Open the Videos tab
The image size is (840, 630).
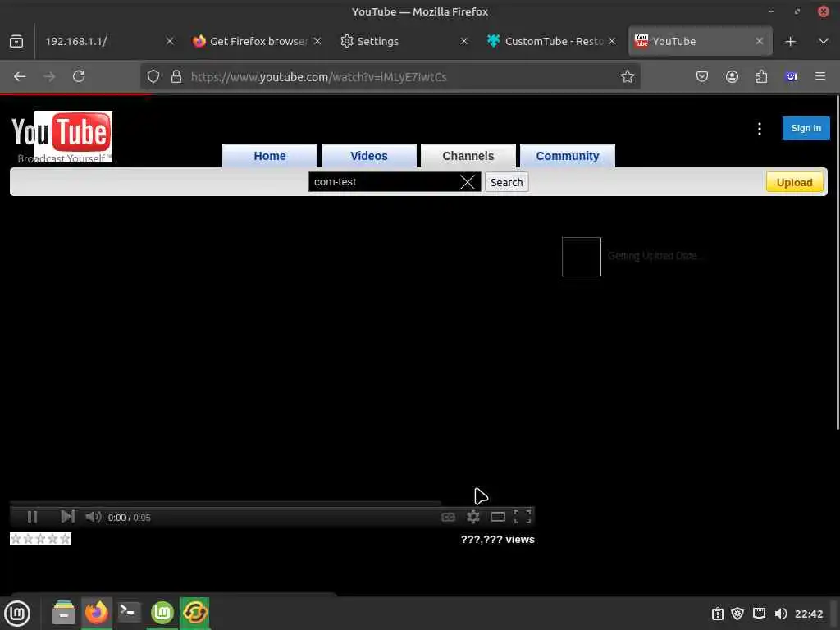369,156
